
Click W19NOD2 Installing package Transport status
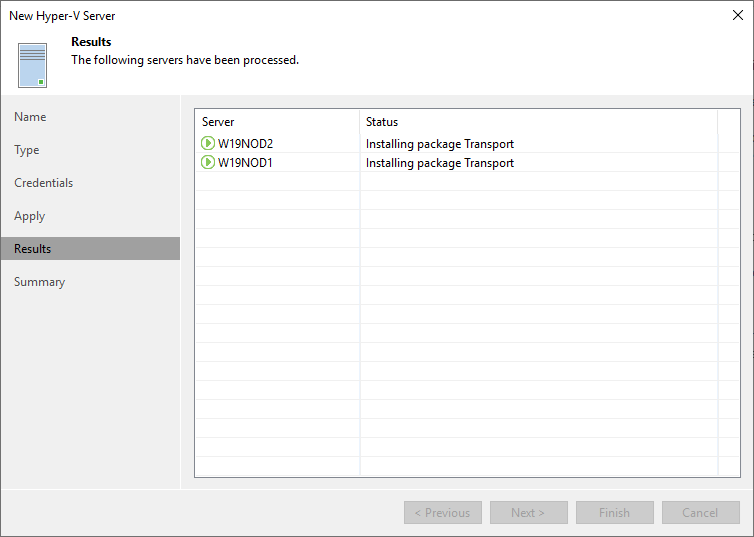[x=440, y=144]
